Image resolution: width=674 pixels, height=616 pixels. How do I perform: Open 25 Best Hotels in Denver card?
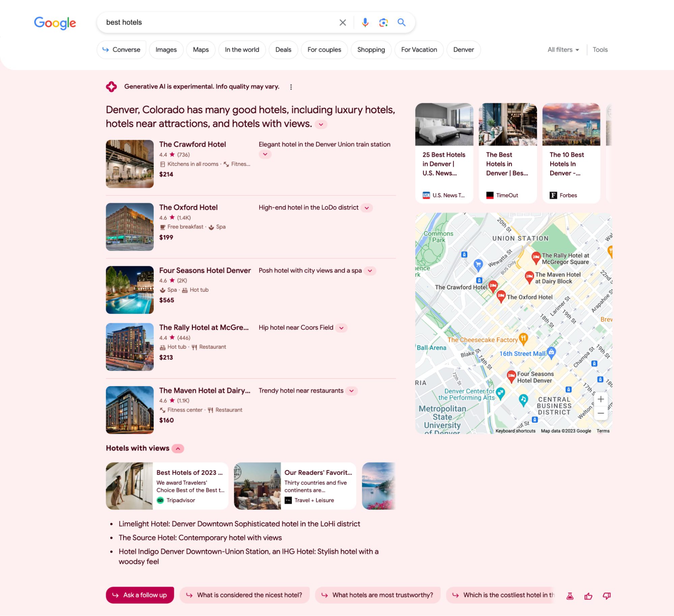coord(444,153)
